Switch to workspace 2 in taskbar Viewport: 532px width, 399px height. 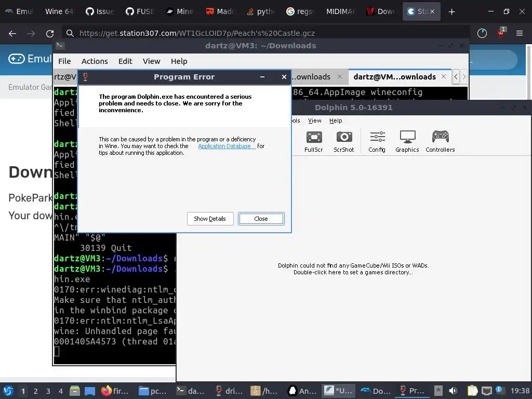pyautogui.click(x=36, y=391)
